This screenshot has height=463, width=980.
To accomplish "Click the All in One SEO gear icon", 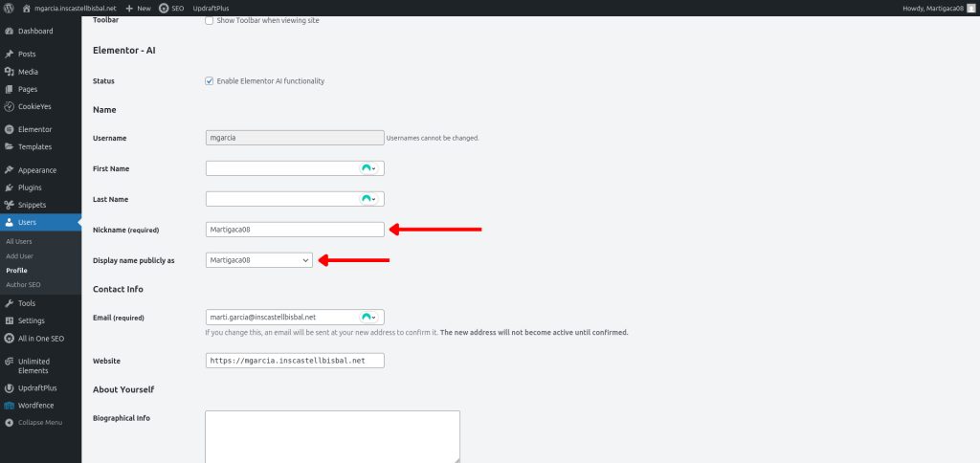I will (9, 338).
